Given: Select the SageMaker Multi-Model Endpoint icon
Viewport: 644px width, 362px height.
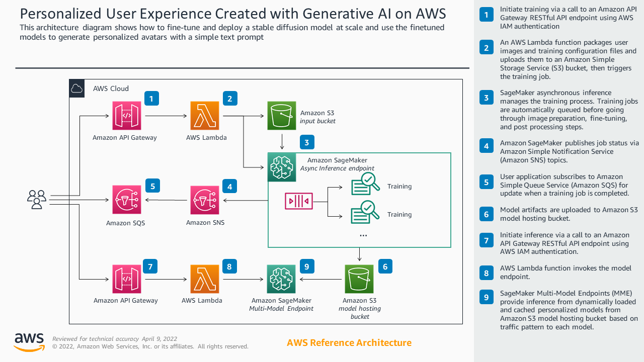Looking at the screenshot, I should pos(282,279).
